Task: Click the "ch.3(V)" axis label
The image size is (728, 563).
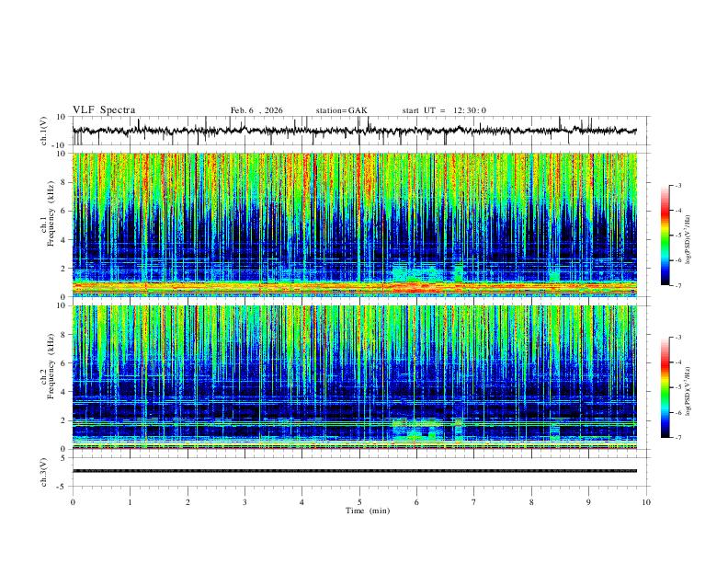Action: [44, 472]
